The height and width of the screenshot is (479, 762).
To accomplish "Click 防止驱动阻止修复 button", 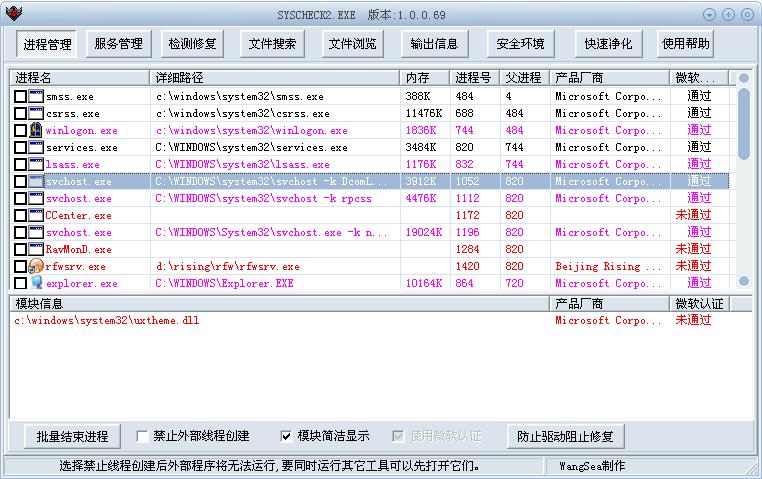I will (565, 436).
